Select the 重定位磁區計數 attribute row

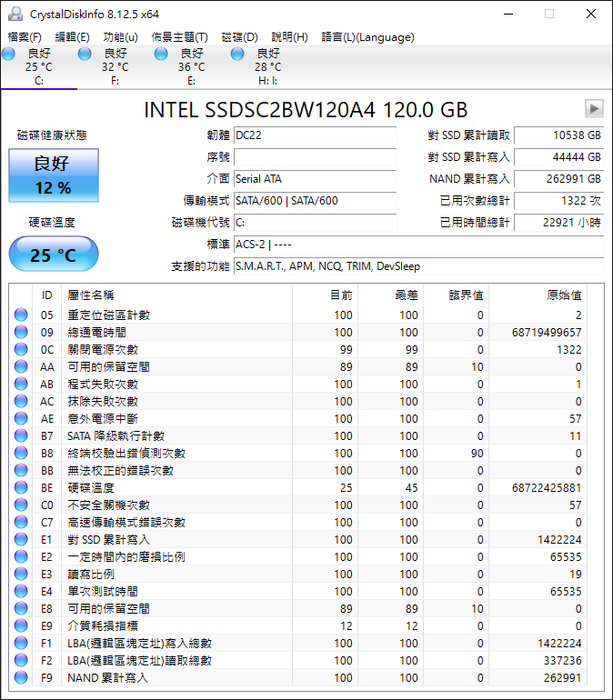pos(298,315)
